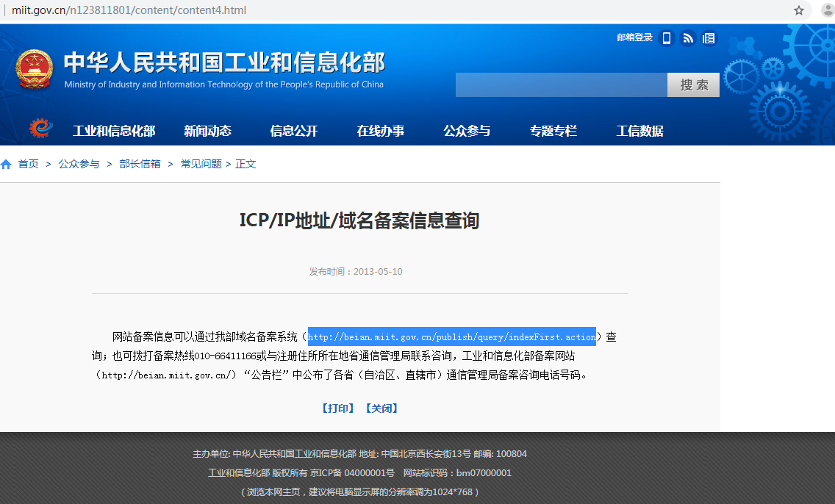The width and height of the screenshot is (835, 504).
Task: Click the mobile version phone icon
Action: click(667, 38)
